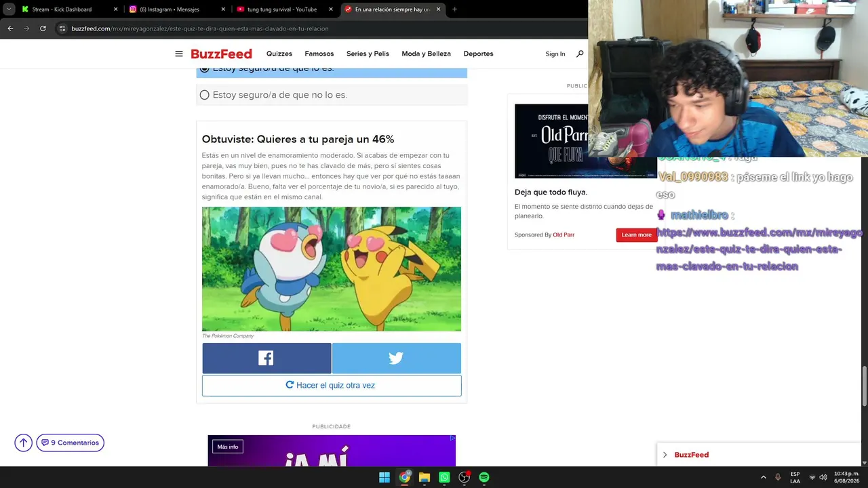Click Learn more on Old Parr ad
Screen dimensions: 868x488
pyautogui.click(x=636, y=235)
